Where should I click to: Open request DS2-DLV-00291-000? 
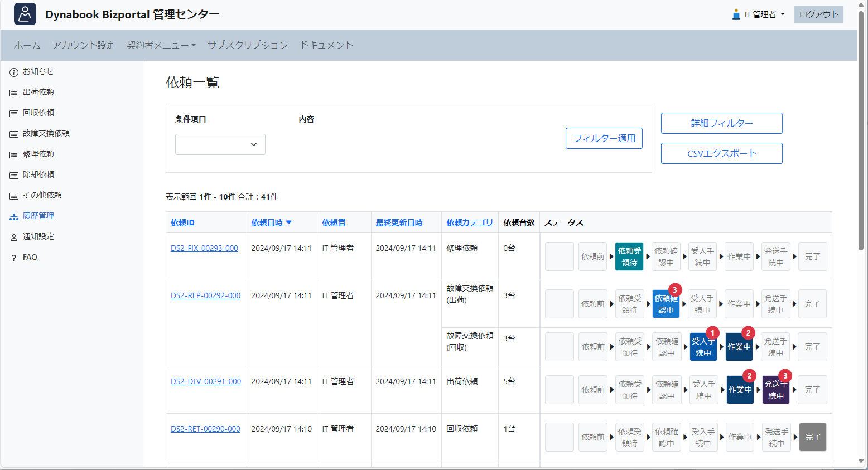(206, 381)
